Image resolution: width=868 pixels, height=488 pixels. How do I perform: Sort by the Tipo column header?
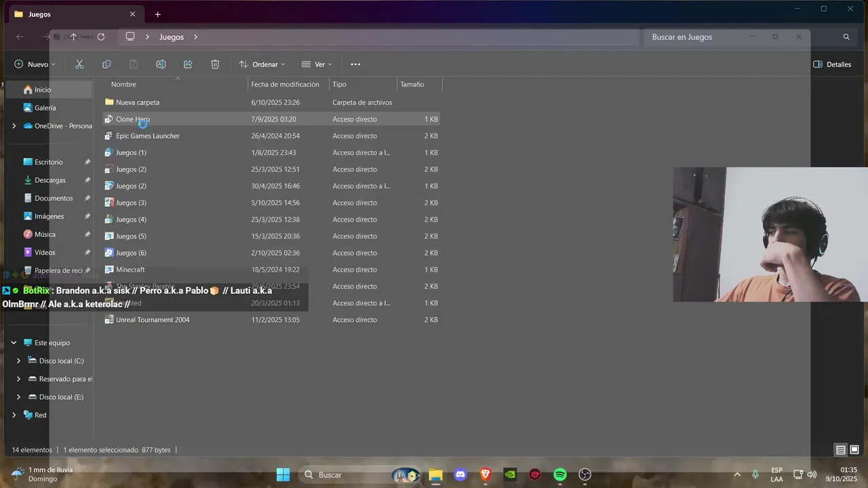click(363, 84)
